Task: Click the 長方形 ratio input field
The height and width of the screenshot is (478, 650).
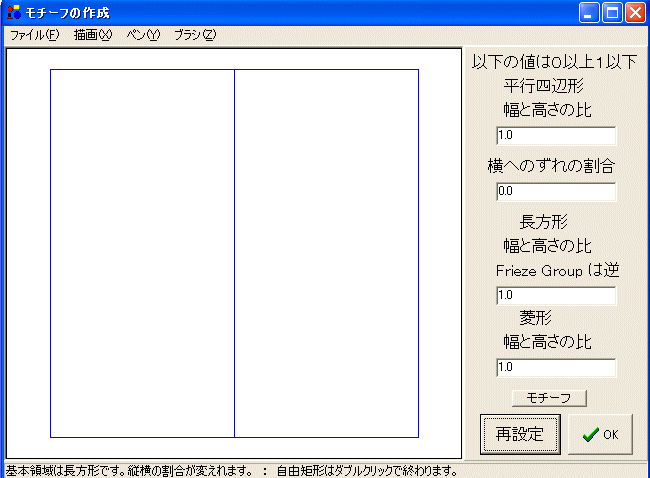Action: (556, 296)
